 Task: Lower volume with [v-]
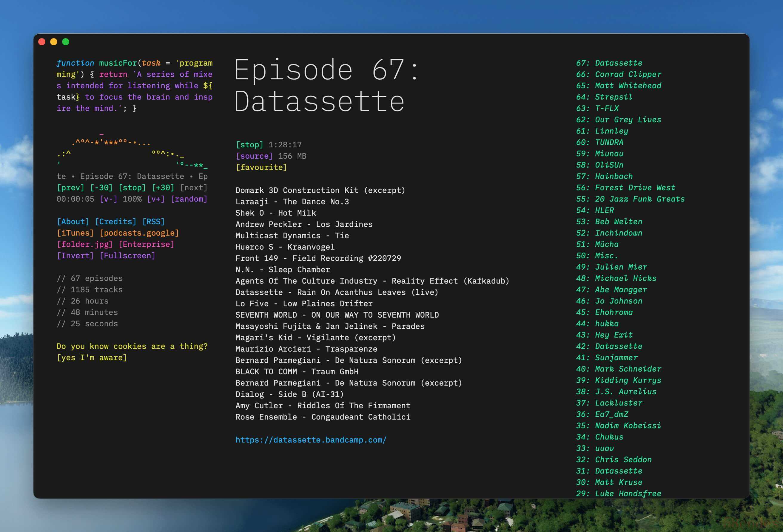(109, 199)
